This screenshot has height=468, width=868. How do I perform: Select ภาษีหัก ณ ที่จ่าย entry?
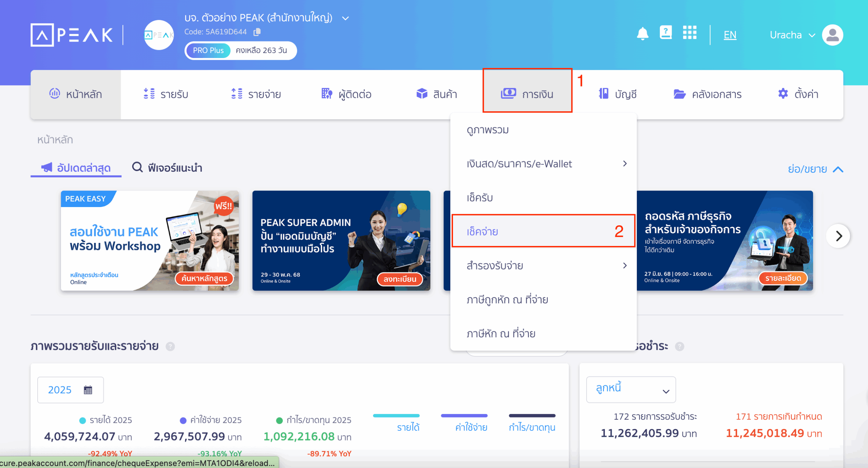[544, 334]
